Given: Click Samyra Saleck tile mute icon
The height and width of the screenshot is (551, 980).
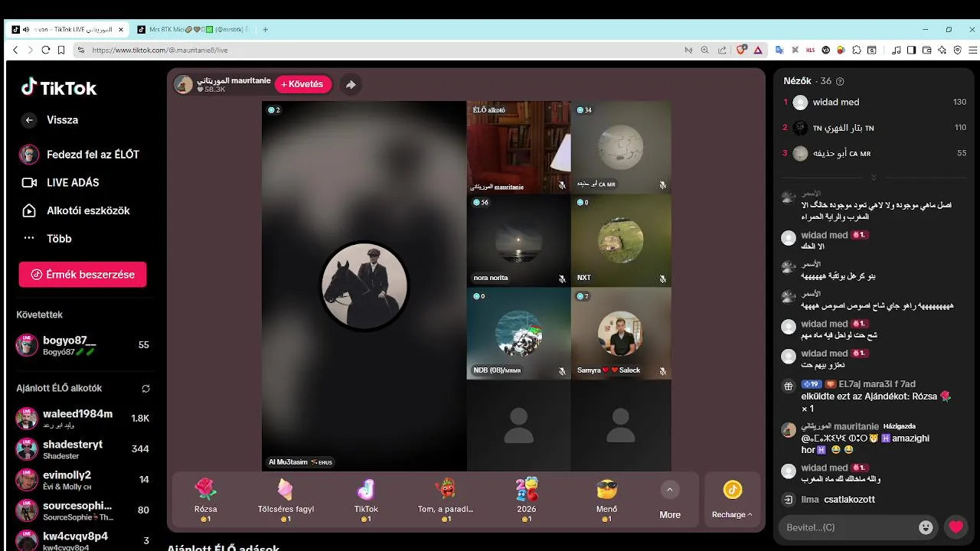Looking at the screenshot, I should coord(663,371).
